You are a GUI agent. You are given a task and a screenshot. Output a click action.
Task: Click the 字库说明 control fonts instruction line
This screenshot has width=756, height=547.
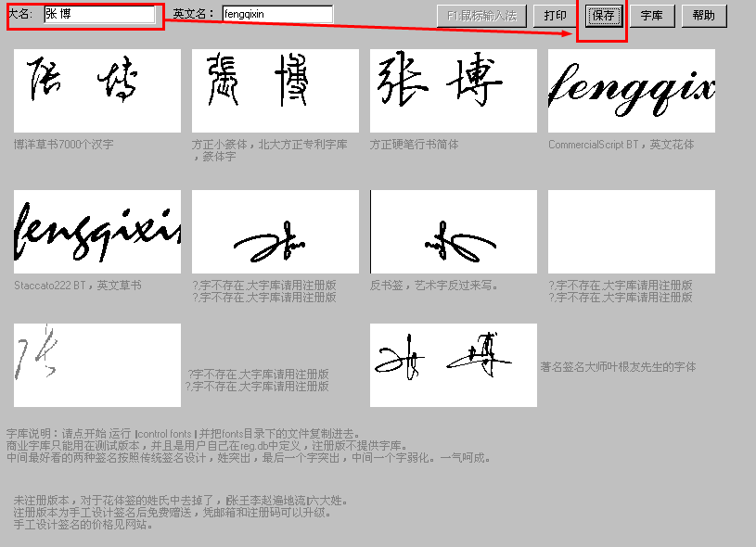184,433
